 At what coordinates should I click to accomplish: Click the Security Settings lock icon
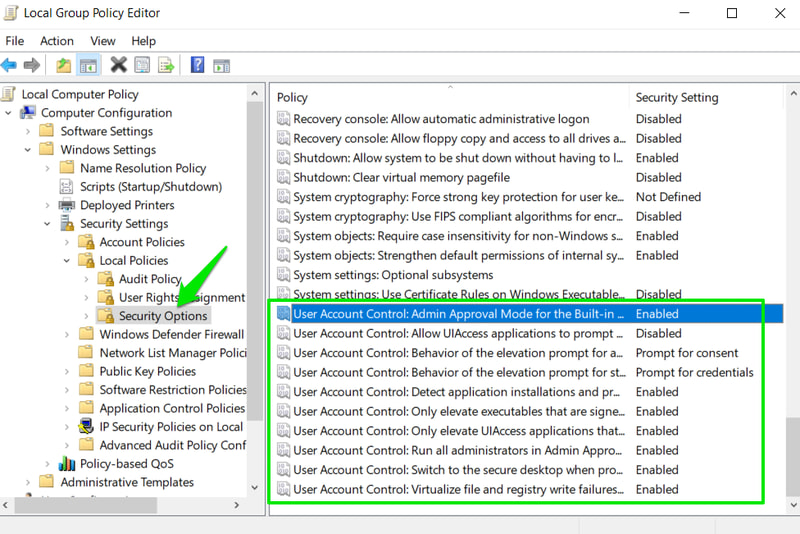click(x=67, y=223)
